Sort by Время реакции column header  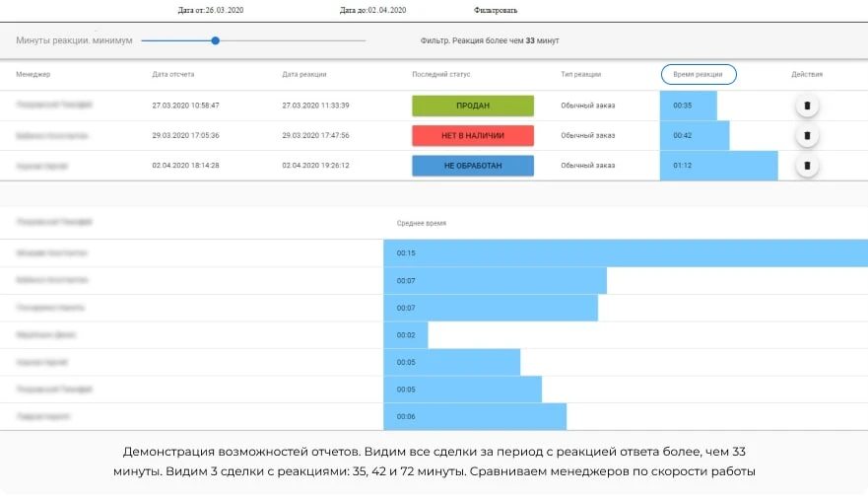coord(699,74)
